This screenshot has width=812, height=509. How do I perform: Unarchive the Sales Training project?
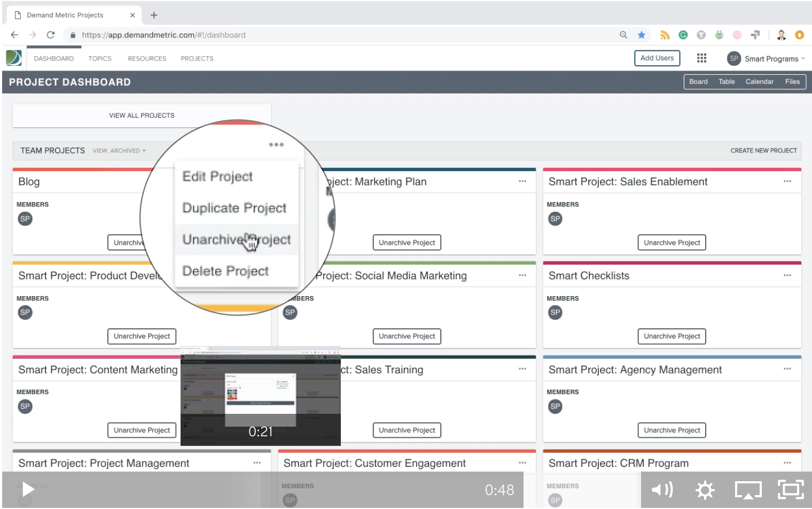coord(407,430)
